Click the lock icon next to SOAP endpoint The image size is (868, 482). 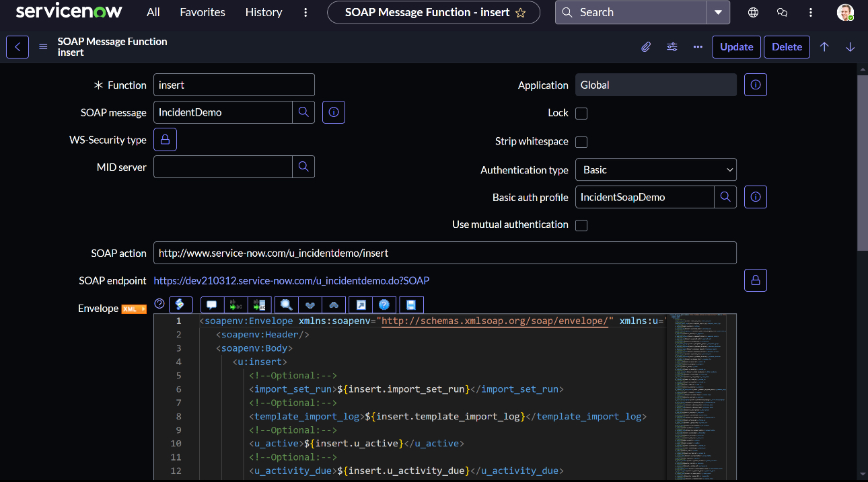coord(755,280)
